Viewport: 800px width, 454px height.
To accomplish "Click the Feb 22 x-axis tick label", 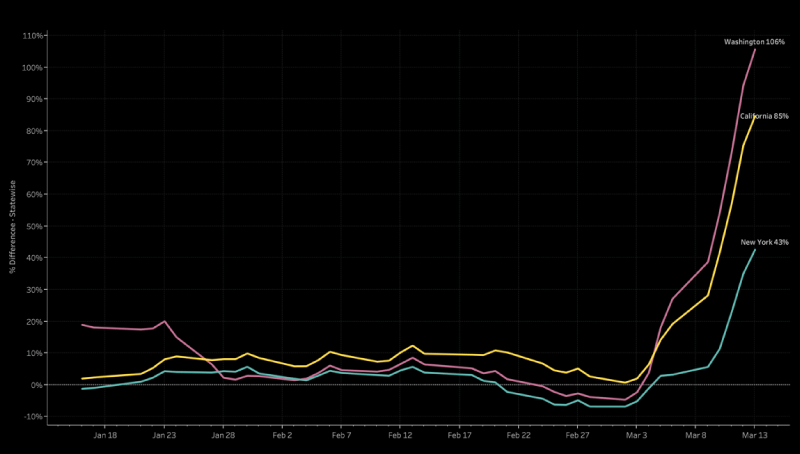I will [x=519, y=436].
